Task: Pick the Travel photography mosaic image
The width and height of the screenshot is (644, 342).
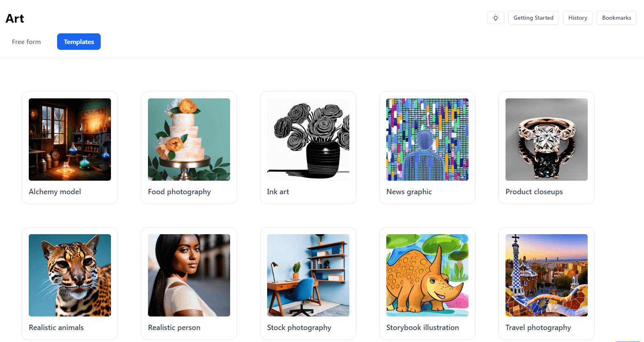Action: point(547,275)
